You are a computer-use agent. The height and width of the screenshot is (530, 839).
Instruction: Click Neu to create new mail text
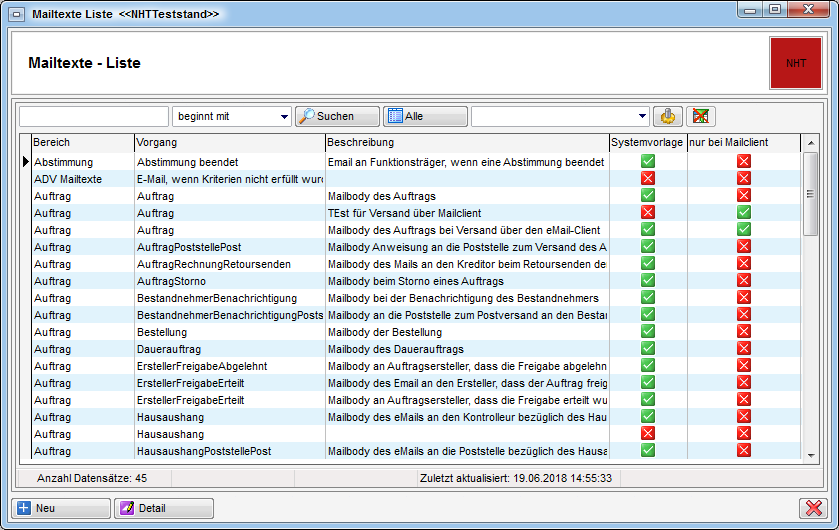click(x=60, y=508)
